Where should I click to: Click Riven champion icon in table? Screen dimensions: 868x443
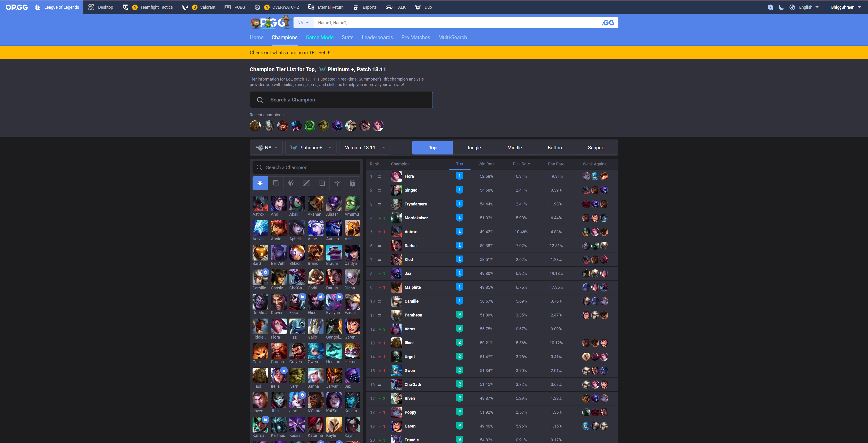[396, 398]
